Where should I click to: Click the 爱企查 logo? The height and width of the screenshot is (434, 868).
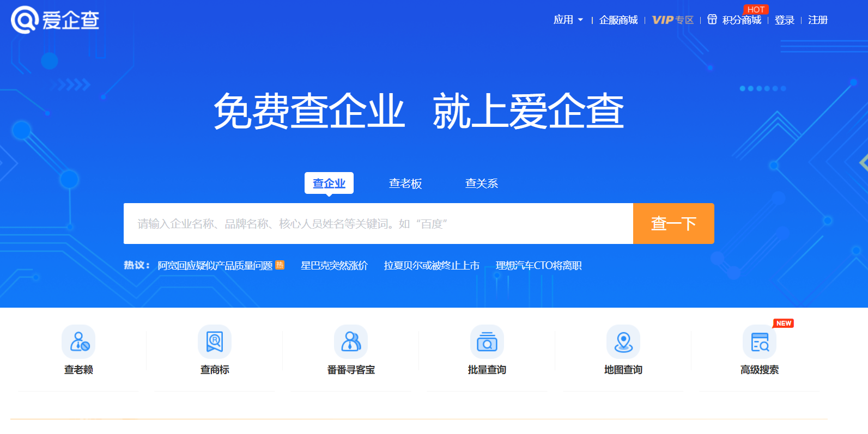(55, 20)
